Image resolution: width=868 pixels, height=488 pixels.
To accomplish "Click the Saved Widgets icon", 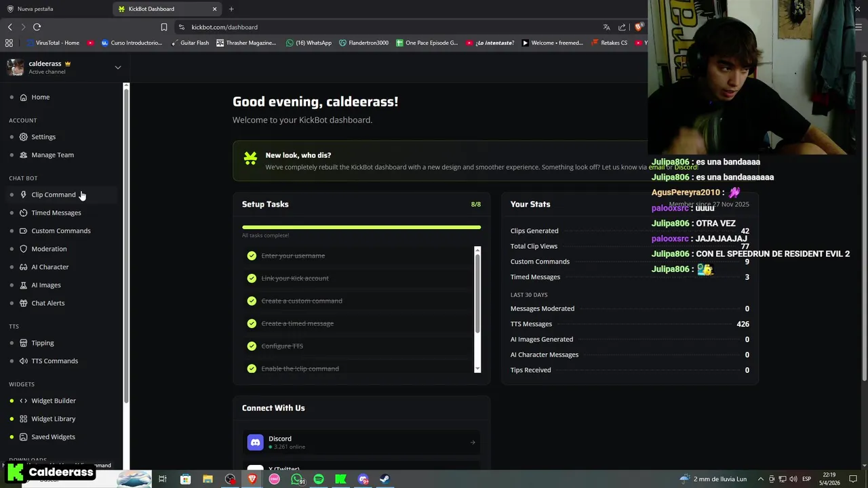I will (x=23, y=436).
